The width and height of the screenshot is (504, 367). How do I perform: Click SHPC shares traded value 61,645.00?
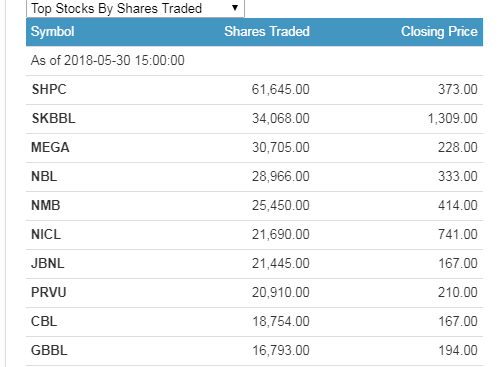click(281, 89)
